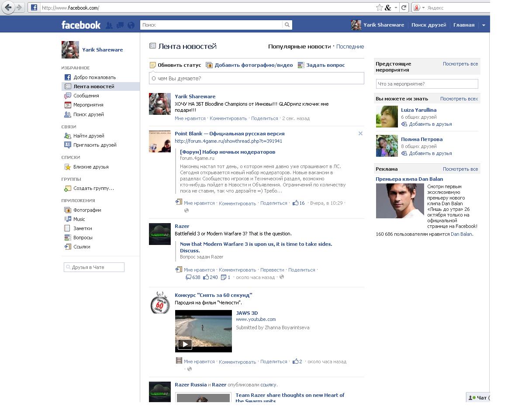Screen dimensions: 532x410
Task: Click the browser back arrow button
Action: pyautogui.click(x=8, y=7)
